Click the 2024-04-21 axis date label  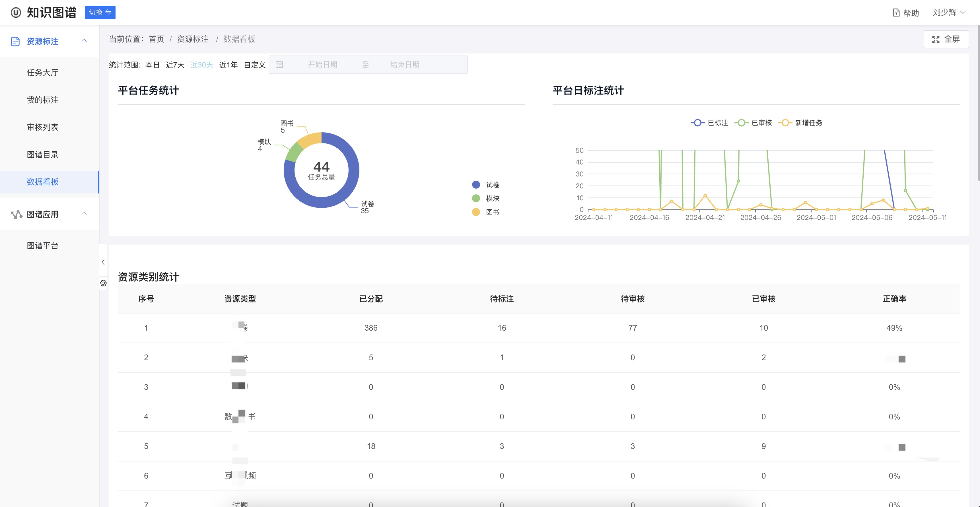pyautogui.click(x=705, y=218)
